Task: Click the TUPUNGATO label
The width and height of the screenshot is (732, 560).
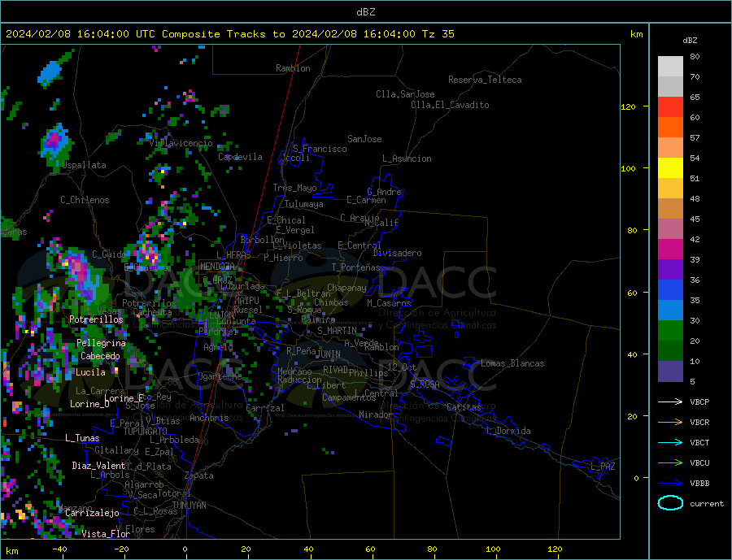Action: click(x=146, y=432)
